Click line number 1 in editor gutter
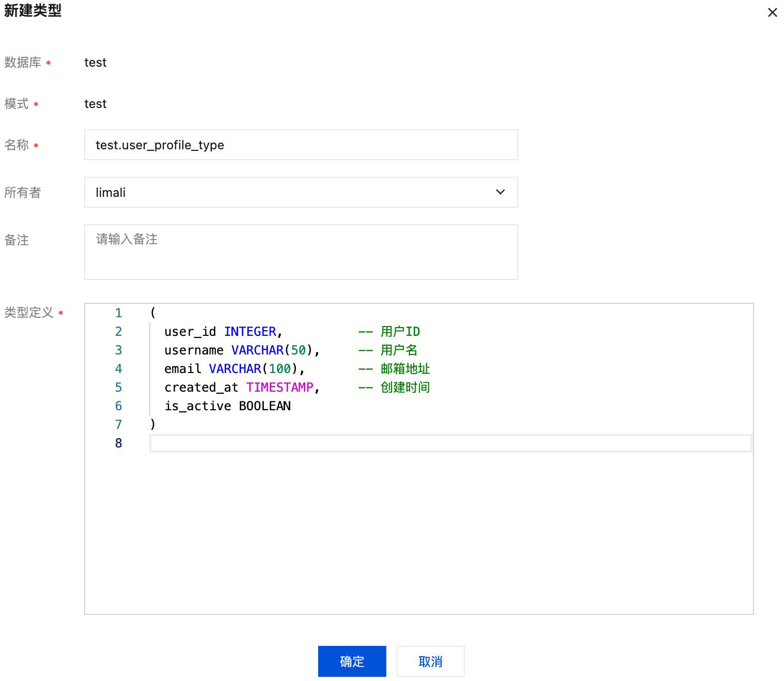 point(119,313)
